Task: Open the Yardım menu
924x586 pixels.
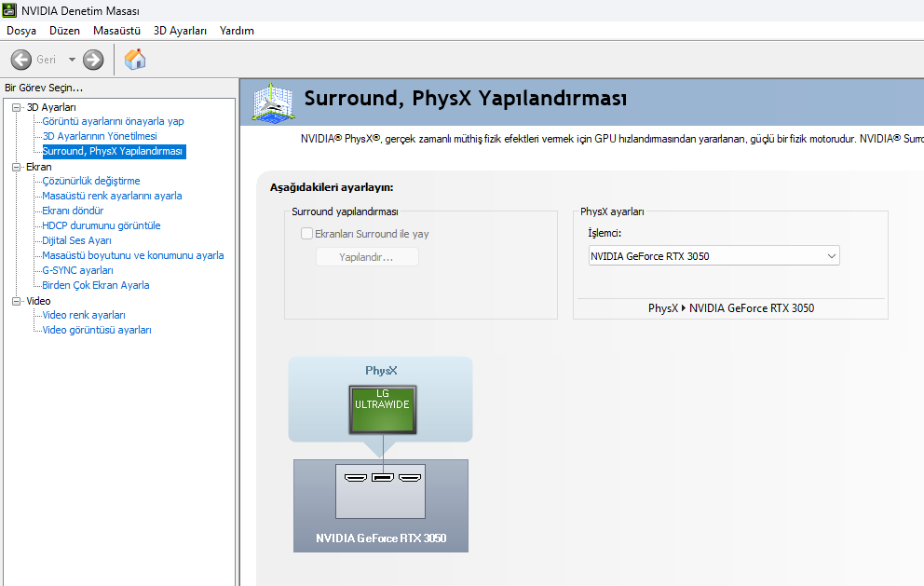Action: click(237, 31)
